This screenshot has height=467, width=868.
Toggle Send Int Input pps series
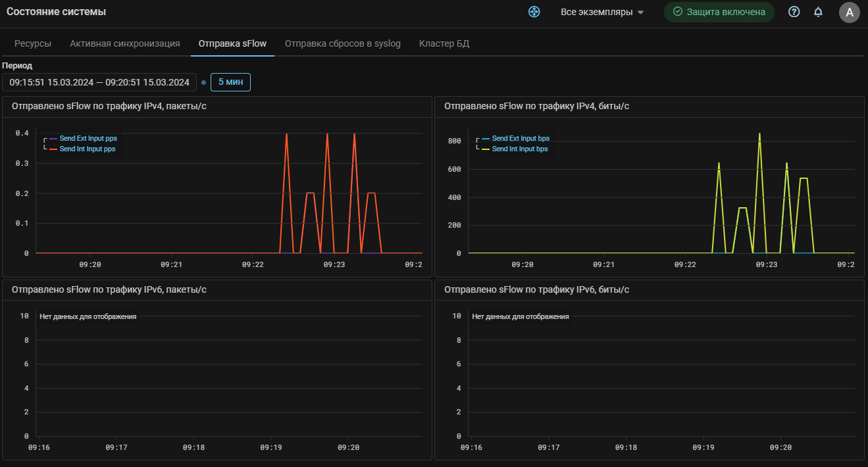coord(88,149)
